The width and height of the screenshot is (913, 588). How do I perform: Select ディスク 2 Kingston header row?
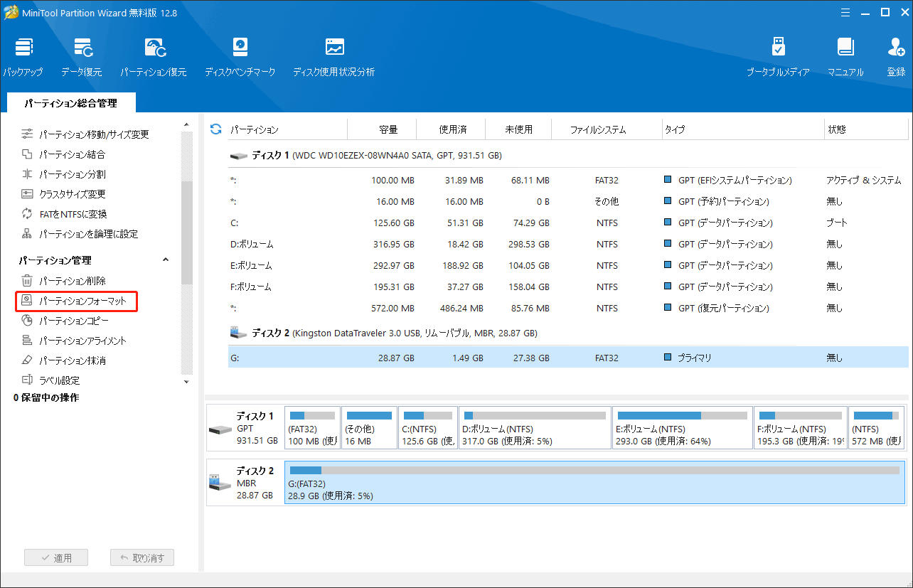point(568,333)
